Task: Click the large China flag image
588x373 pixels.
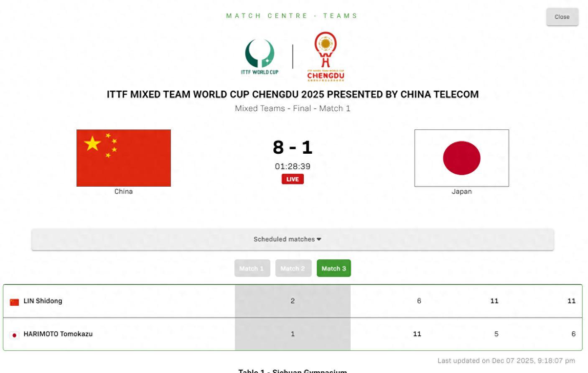Action: click(124, 158)
